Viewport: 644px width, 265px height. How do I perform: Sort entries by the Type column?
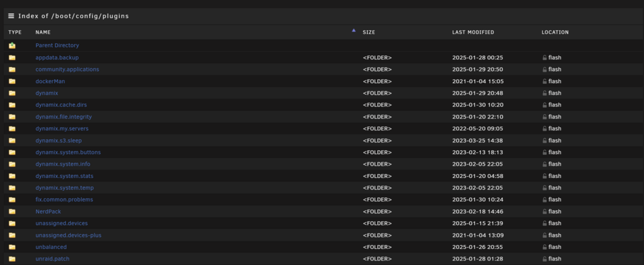coord(15,32)
